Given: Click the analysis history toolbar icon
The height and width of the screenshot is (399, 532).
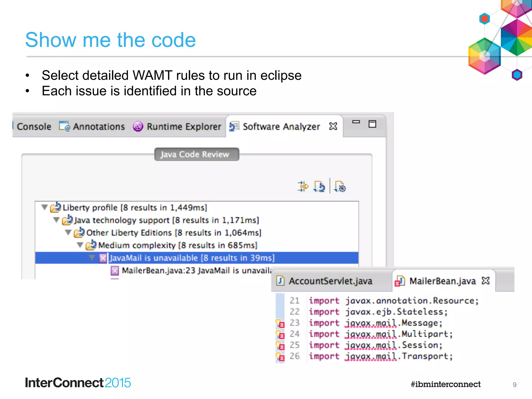Looking at the screenshot, I should [319, 186].
